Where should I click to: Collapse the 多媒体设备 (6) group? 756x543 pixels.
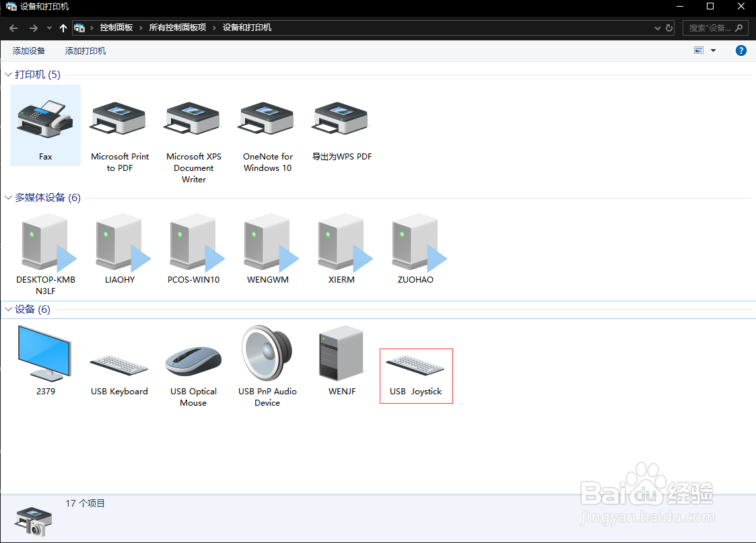point(8,198)
